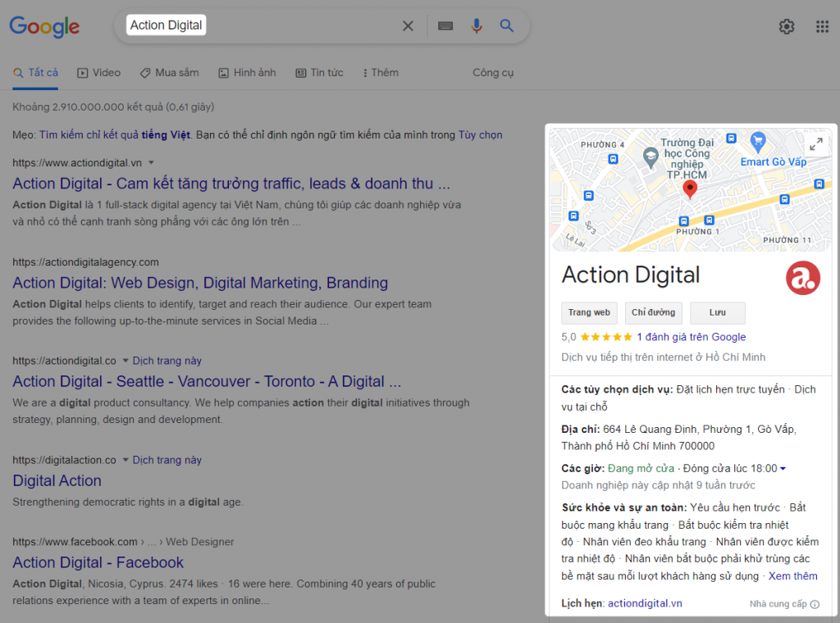Expand the map with the arrows icon
Screen dimensions: 840x623
(816, 144)
